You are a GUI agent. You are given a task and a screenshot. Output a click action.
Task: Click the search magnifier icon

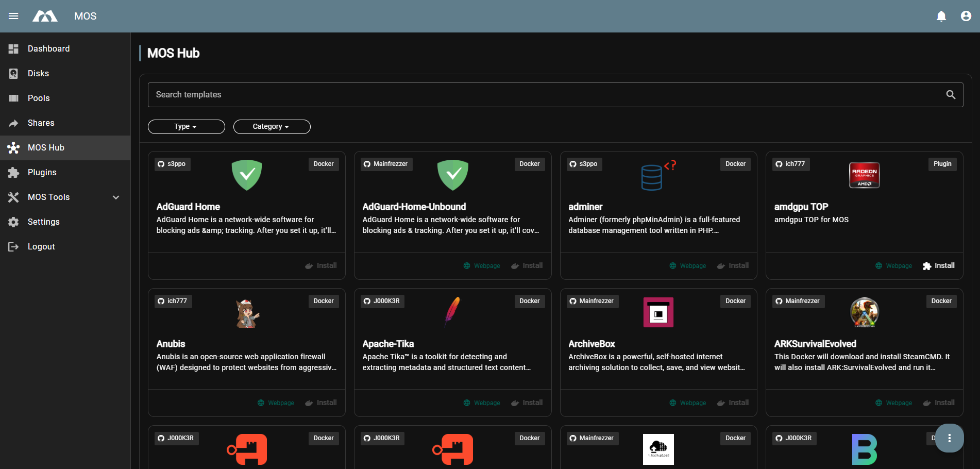[951, 95]
